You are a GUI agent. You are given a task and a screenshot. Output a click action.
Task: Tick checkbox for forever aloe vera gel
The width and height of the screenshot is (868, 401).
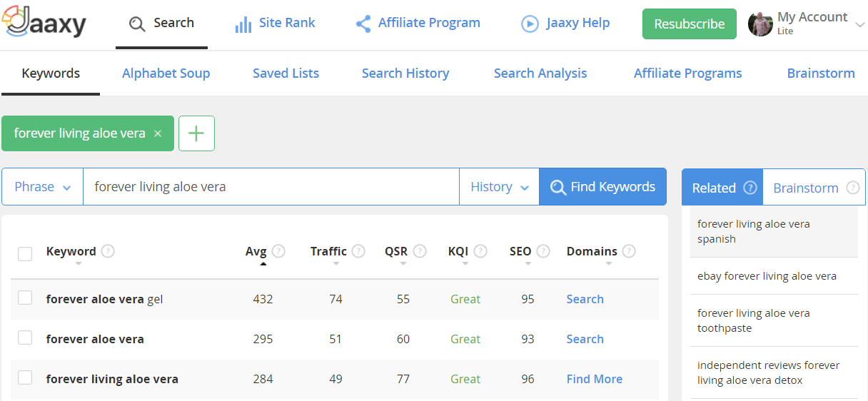tap(25, 298)
